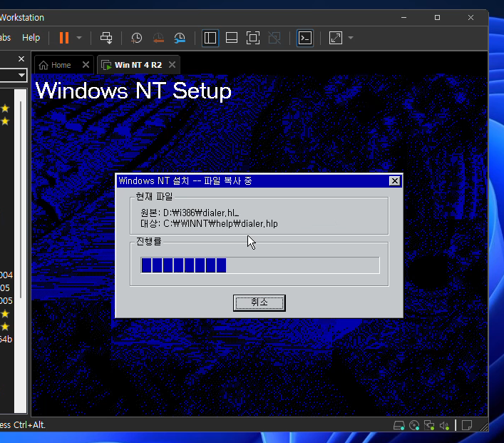Close the Win NT 4 R2 tab

tap(173, 65)
